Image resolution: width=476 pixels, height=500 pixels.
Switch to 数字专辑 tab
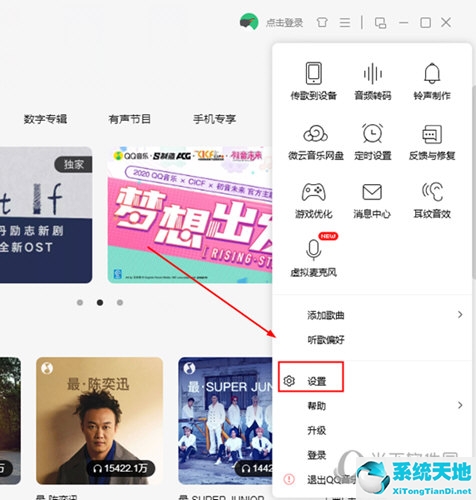(45, 119)
